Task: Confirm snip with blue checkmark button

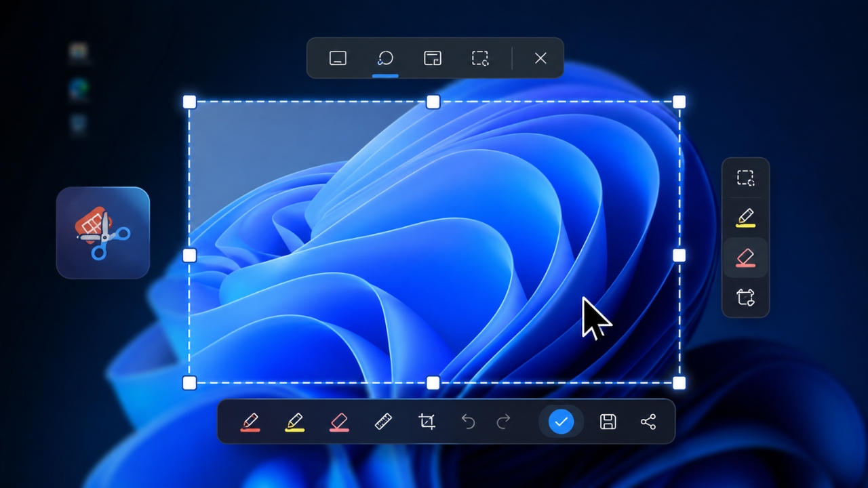Action: [x=561, y=422]
